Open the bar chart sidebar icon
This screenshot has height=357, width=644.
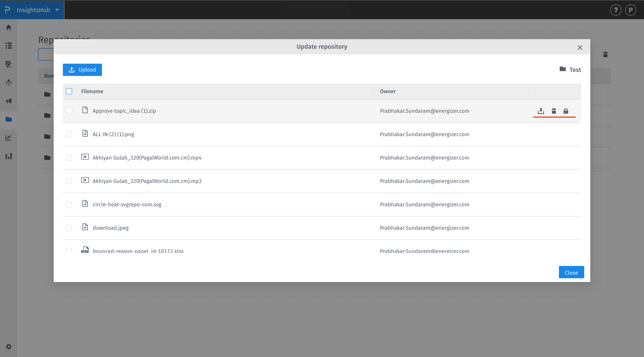[x=8, y=156]
